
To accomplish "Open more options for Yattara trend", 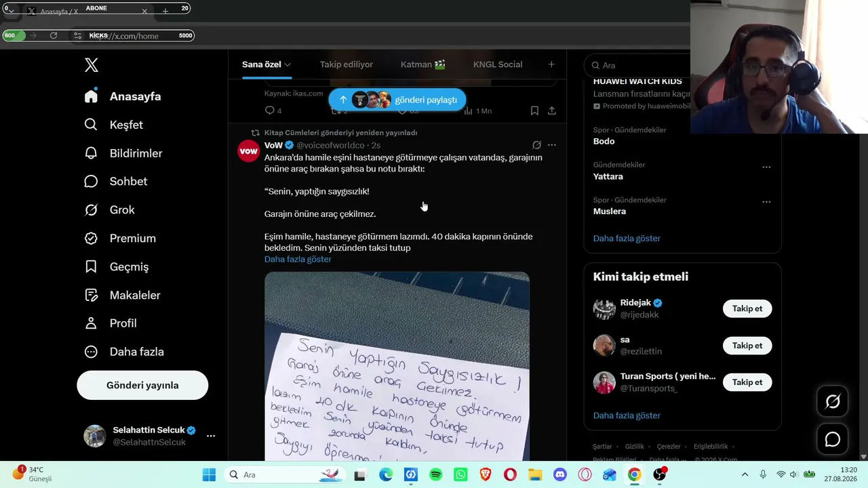I will (x=766, y=167).
